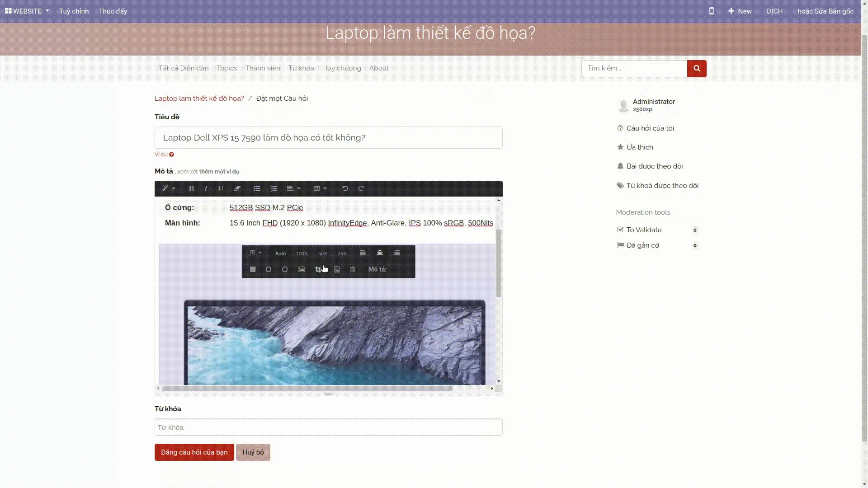Click the Ví dụ help link
The image size is (868, 488).
point(164,155)
